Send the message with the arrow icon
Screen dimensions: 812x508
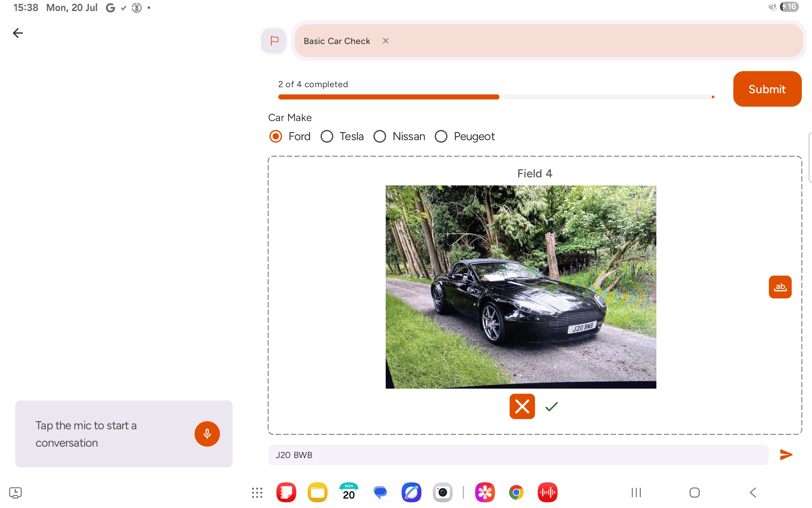[x=786, y=455]
